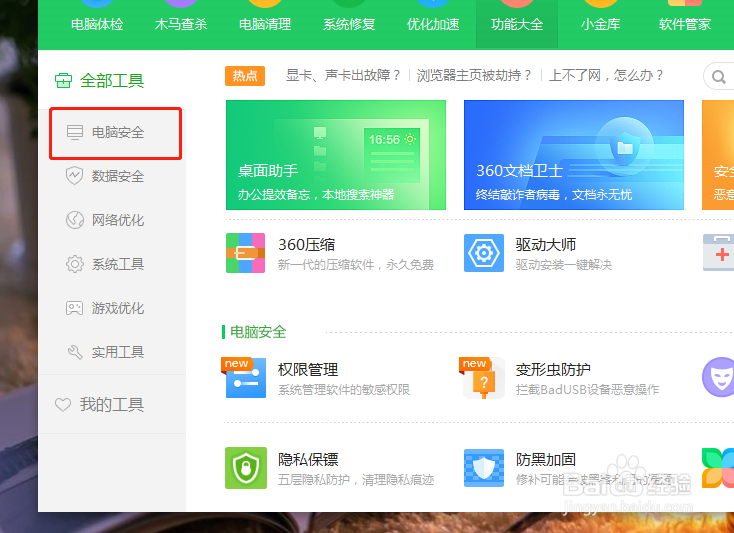The image size is (734, 533).
Task: Click 拦截BadUSB设备恶意操作 description
Action: (x=587, y=390)
